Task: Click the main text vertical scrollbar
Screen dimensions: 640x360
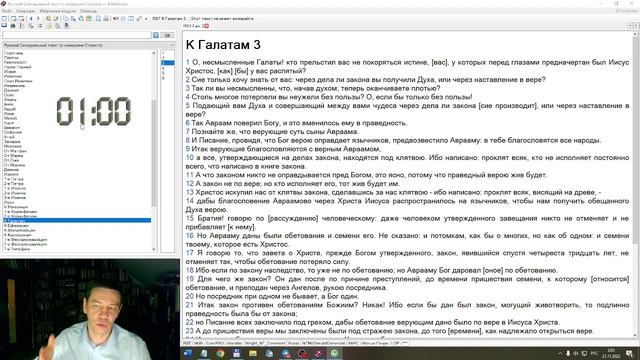Action: click(x=635, y=141)
